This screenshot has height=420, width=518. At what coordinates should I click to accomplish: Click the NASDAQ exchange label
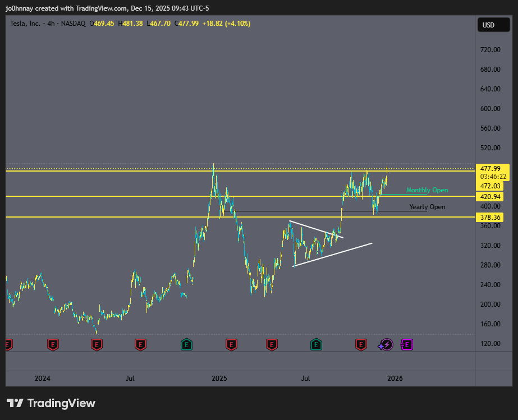(x=73, y=24)
